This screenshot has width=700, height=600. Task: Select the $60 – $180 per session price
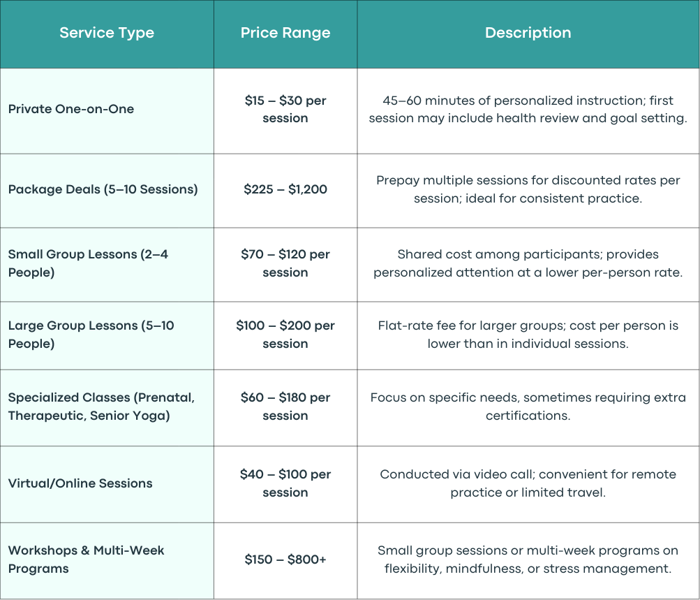pyautogui.click(x=285, y=407)
